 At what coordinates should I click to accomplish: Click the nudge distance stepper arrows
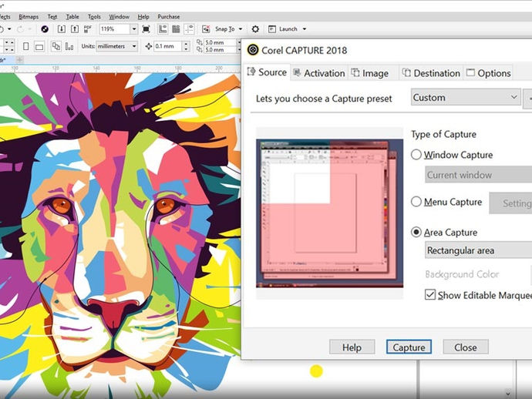tap(186, 46)
